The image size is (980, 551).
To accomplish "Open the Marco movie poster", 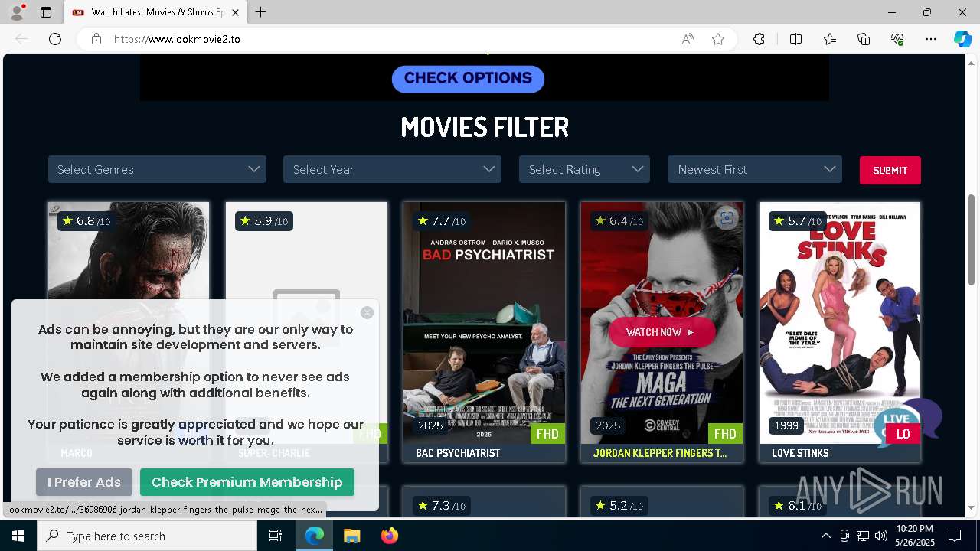I will pyautogui.click(x=129, y=249).
